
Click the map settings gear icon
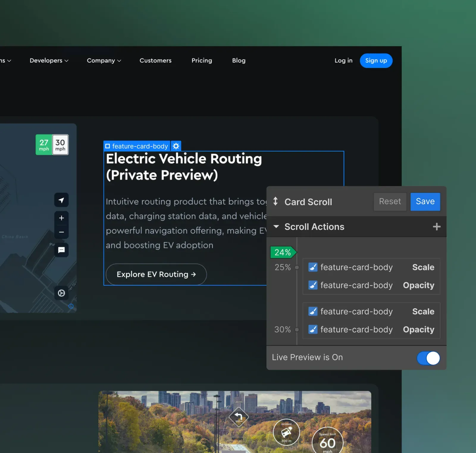click(x=61, y=293)
